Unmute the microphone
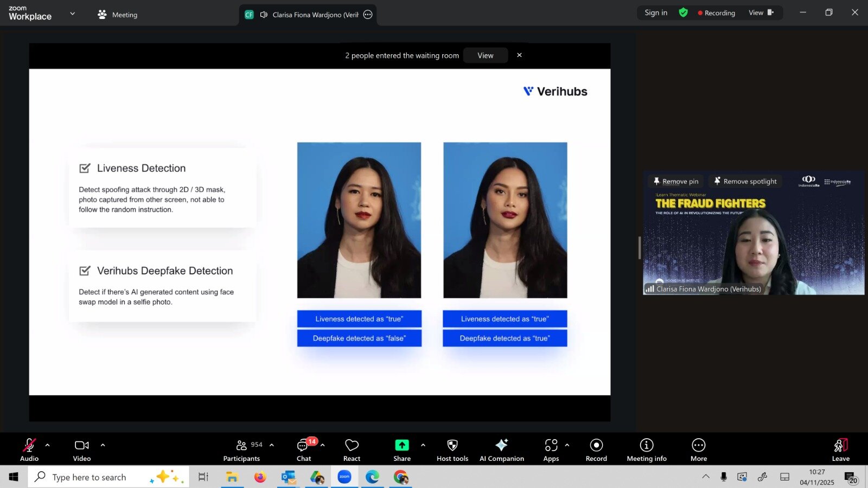 click(29, 449)
